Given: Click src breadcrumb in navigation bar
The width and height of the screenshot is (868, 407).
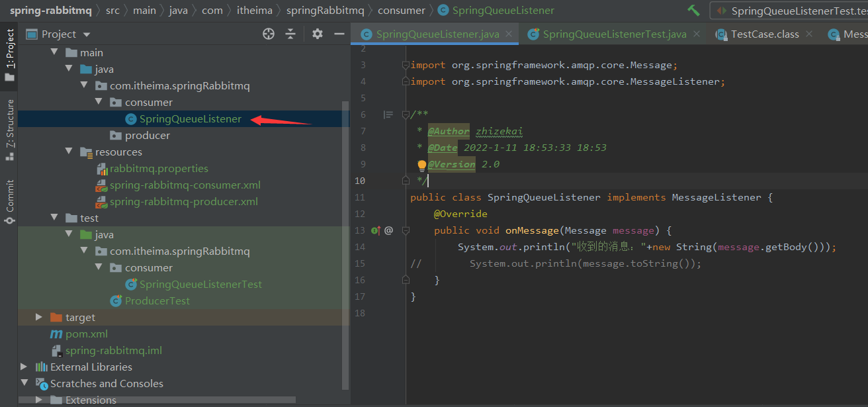Looking at the screenshot, I should pos(113,11).
